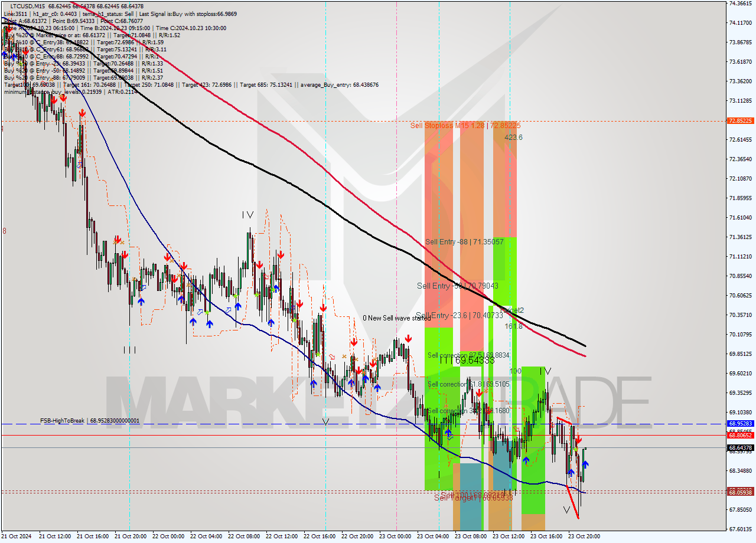Screen dimensions: 756x543
Task: Select the 23 Oct 08:00 time axis label
Action: 470,537
